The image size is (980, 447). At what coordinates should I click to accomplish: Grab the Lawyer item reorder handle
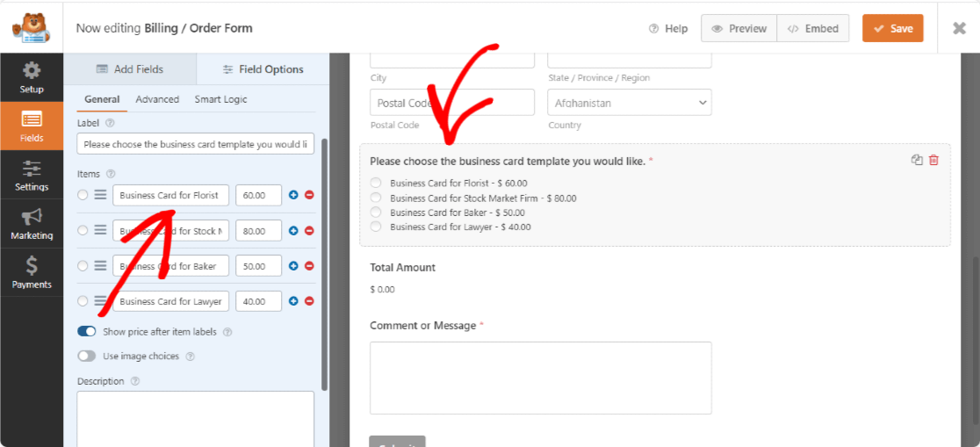tap(100, 301)
